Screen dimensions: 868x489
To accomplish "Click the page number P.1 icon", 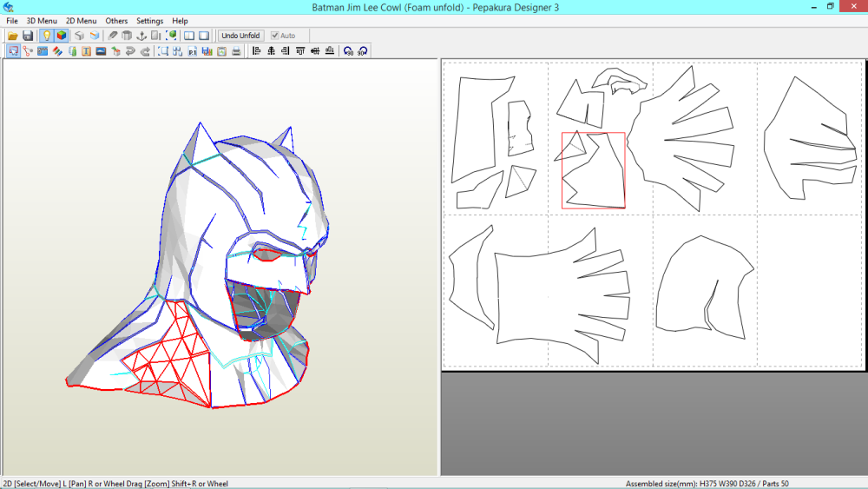I will pos(192,51).
